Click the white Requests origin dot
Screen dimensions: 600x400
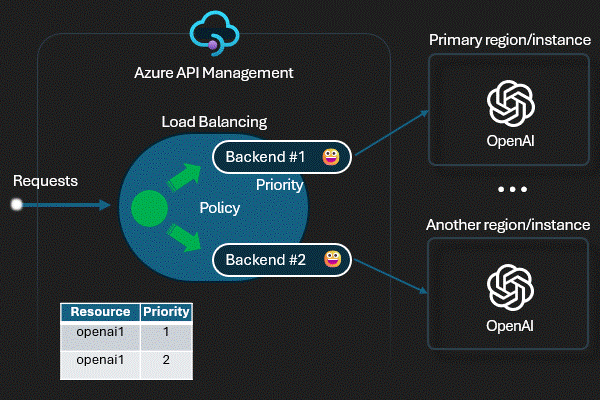(16, 204)
